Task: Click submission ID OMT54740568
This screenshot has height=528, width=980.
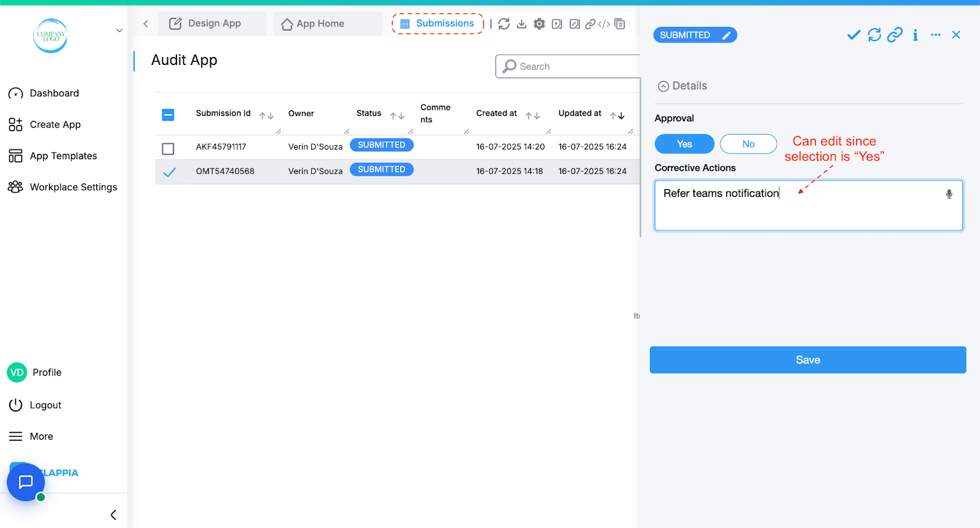Action: coord(225,172)
